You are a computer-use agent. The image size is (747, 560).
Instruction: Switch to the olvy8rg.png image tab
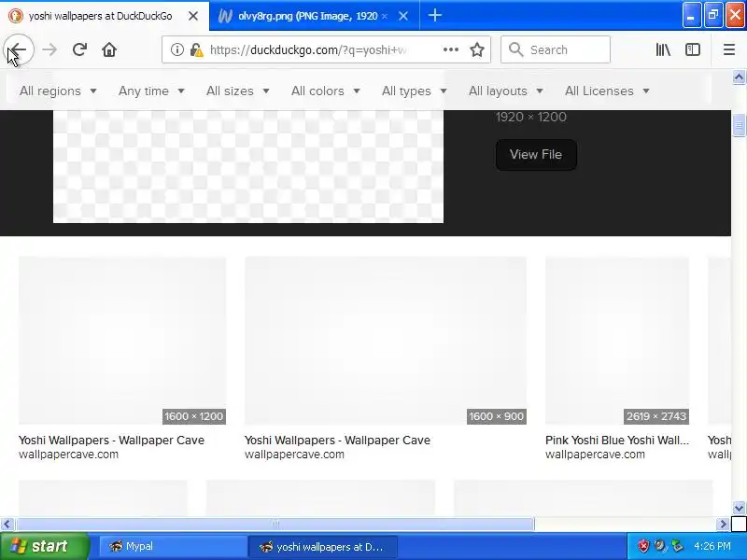315,16
